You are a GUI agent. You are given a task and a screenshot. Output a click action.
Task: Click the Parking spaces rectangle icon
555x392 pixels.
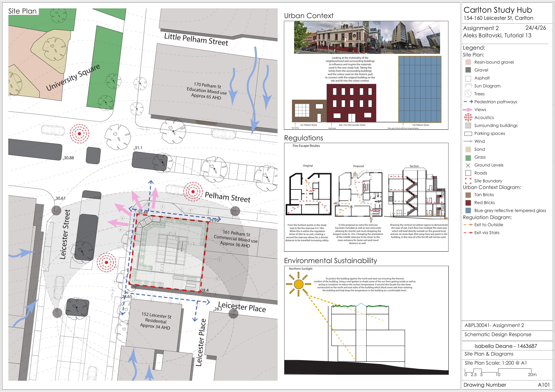468,134
